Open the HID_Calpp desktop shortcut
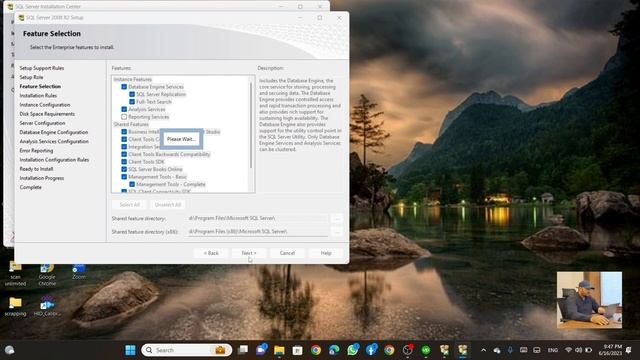This screenshot has width=640, height=360. click(47, 307)
